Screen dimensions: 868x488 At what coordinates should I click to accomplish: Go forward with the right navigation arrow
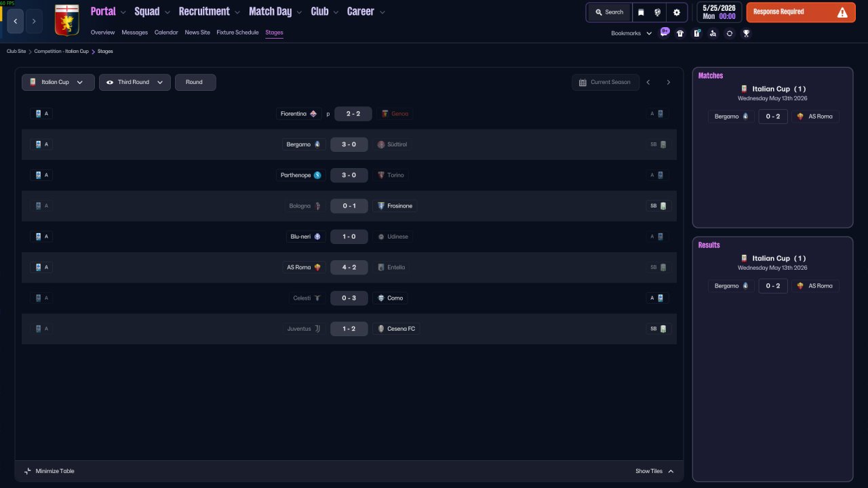(x=34, y=21)
